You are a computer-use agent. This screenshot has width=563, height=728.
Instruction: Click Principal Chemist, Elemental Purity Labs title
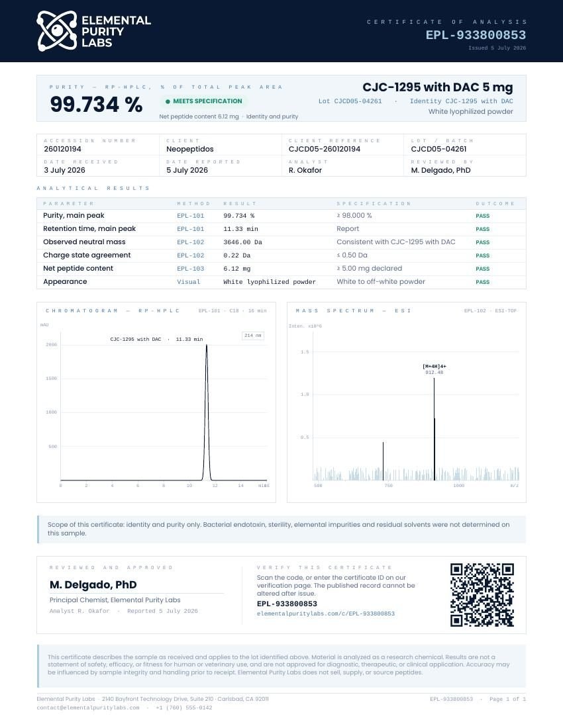[115, 600]
